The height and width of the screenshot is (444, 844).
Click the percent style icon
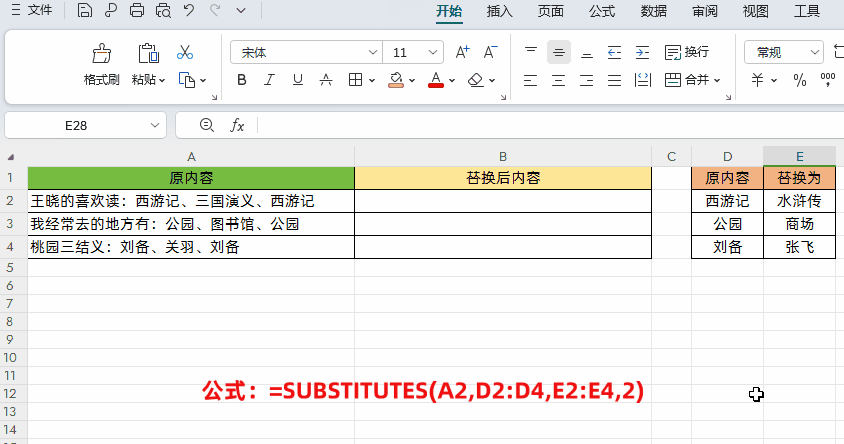[800, 80]
